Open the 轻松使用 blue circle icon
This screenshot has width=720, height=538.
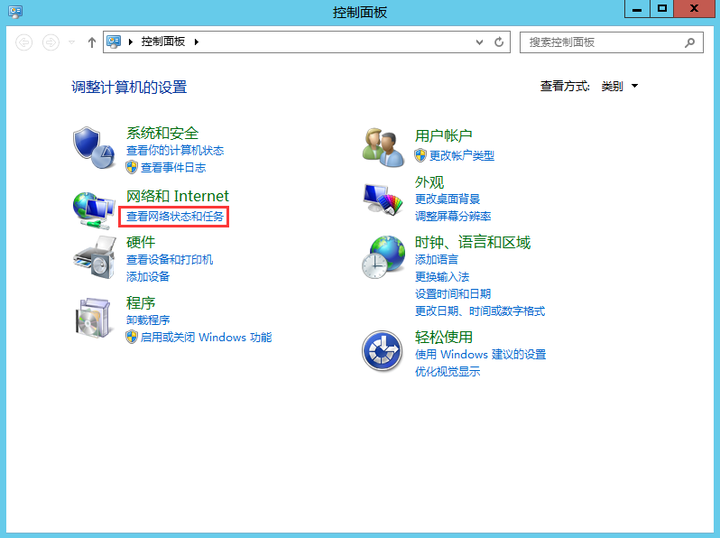[382, 351]
